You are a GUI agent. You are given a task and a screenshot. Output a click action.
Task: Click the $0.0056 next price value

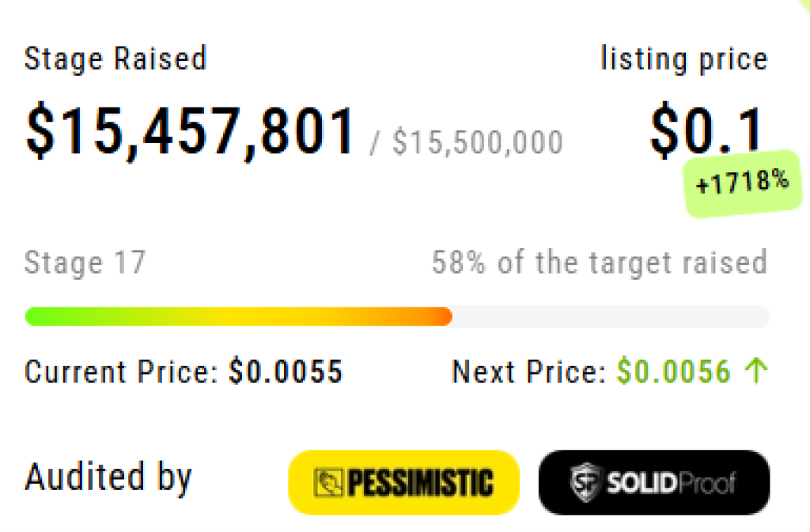674,372
